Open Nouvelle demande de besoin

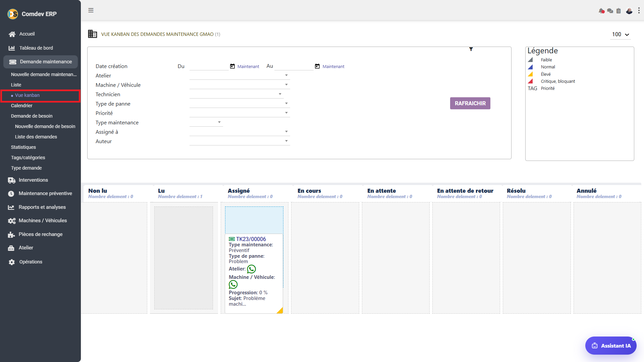(45, 126)
